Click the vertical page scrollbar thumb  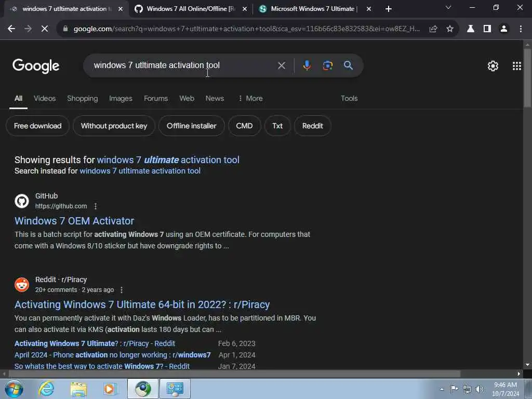click(x=527, y=78)
